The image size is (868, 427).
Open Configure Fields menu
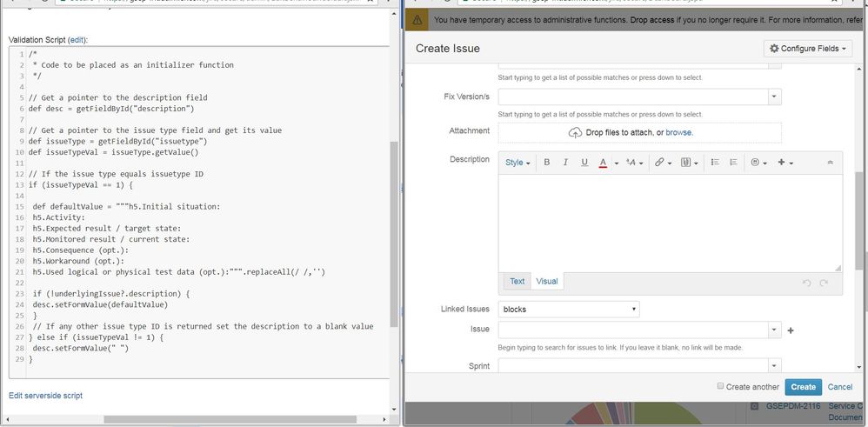point(807,49)
